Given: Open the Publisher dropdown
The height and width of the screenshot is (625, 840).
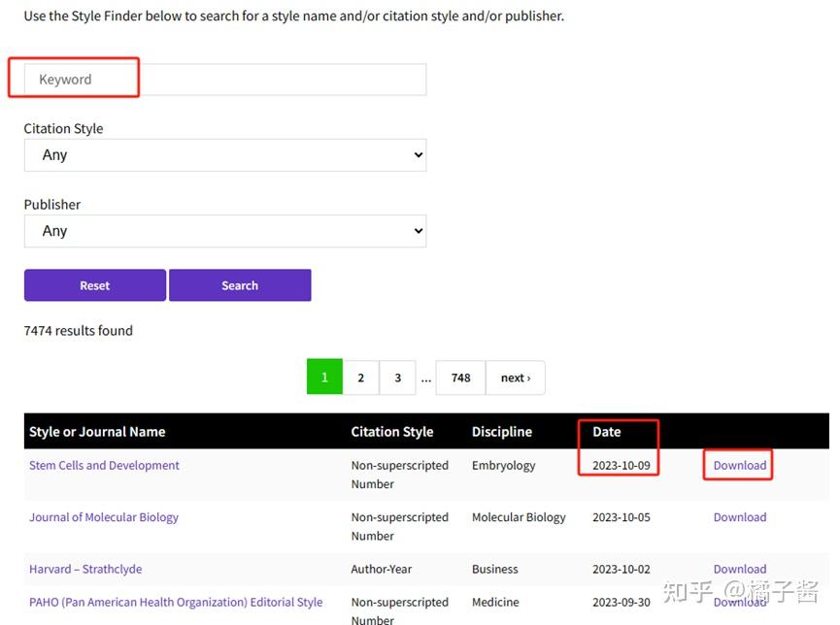Looking at the screenshot, I should pos(225,231).
